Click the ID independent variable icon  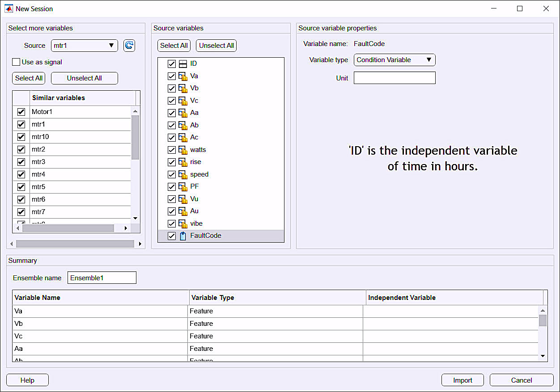click(x=182, y=64)
